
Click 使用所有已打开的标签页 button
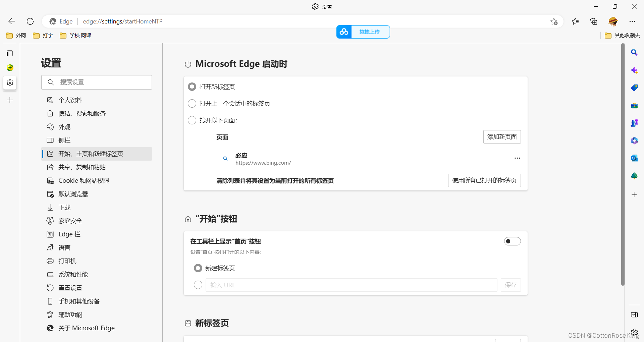click(x=484, y=180)
